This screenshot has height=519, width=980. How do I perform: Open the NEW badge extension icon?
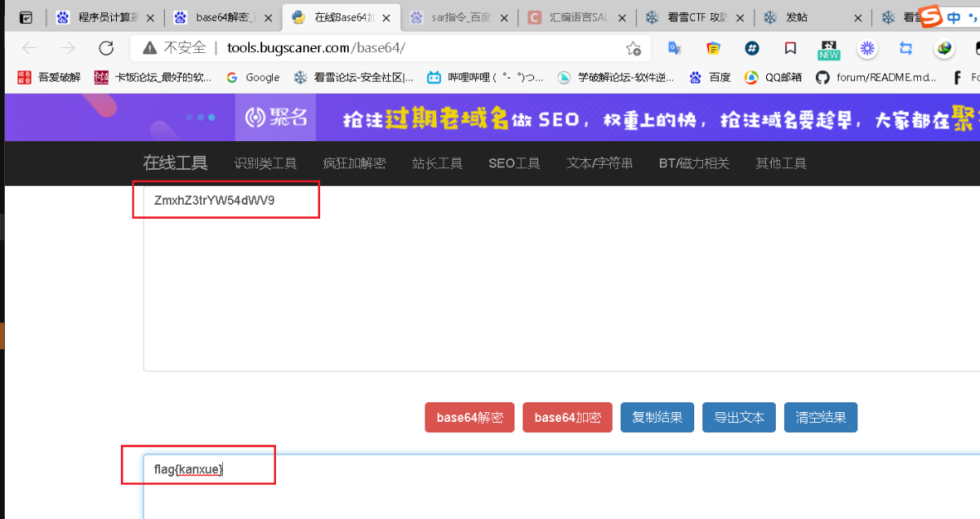(829, 50)
